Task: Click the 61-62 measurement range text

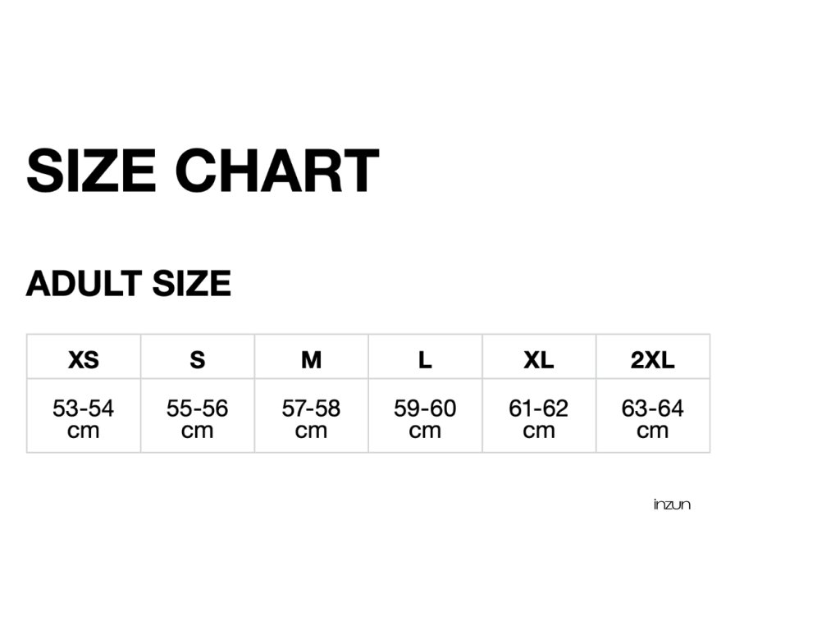Action: point(539,408)
